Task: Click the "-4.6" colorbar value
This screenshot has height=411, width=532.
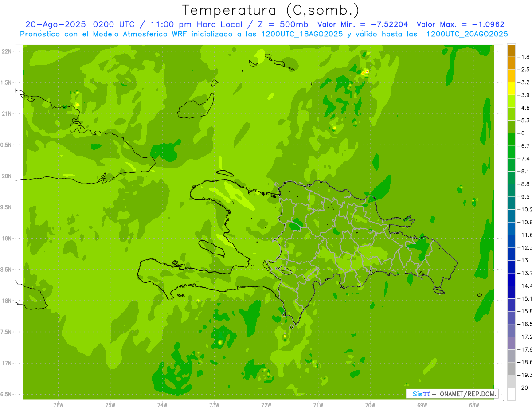Action: point(524,108)
